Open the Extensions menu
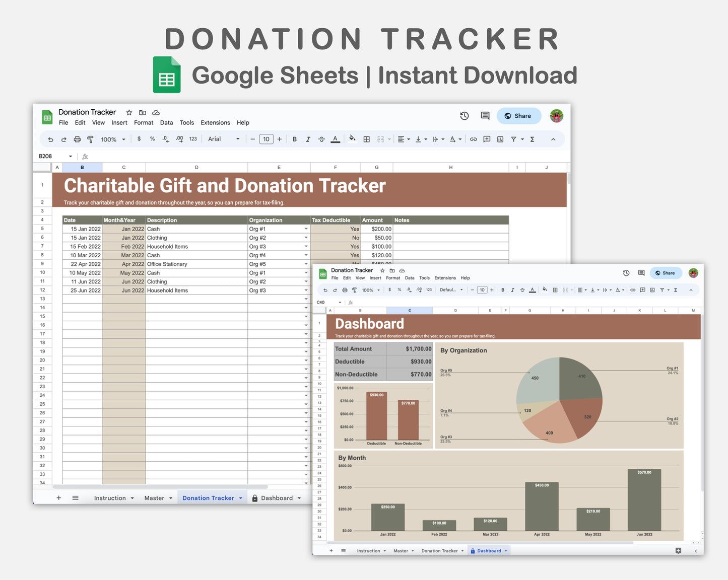 215,122
